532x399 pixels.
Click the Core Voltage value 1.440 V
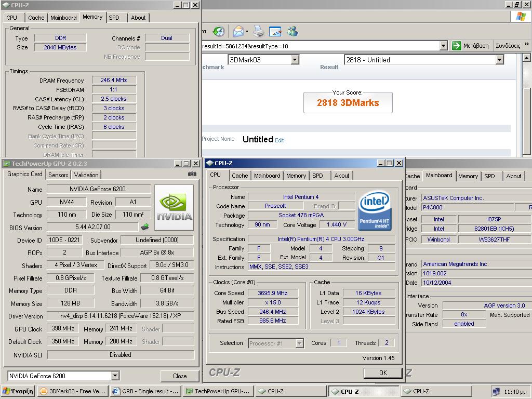337,224
